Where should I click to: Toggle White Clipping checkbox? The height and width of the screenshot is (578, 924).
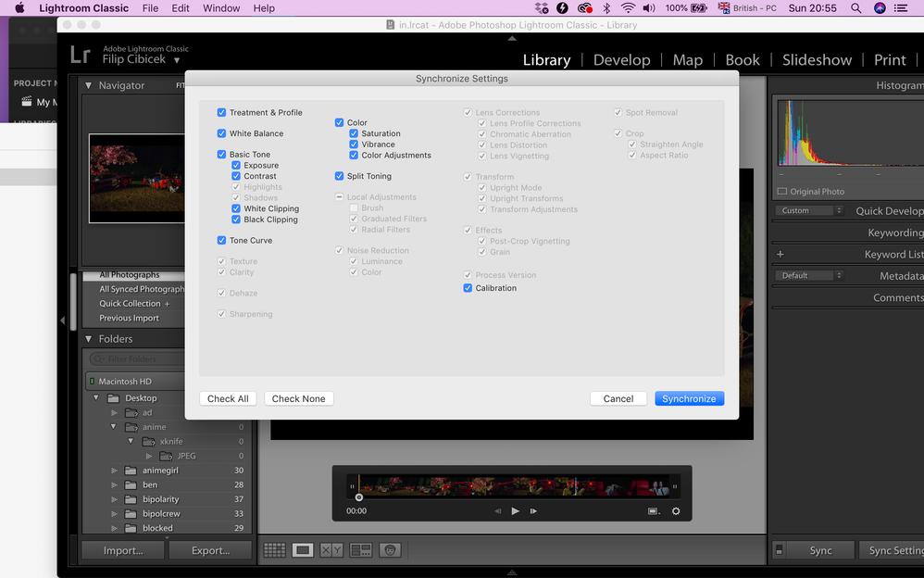(x=236, y=208)
